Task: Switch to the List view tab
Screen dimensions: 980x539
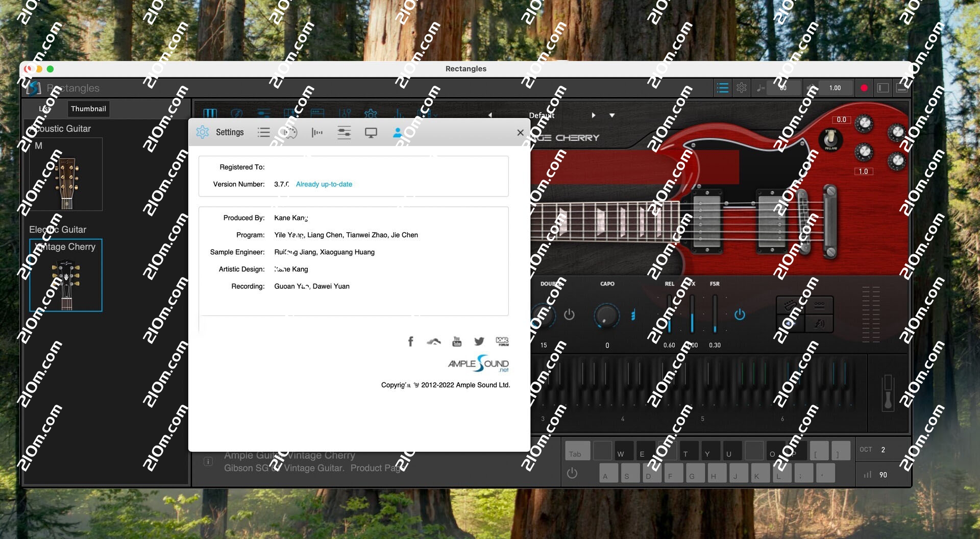Action: tap(45, 109)
